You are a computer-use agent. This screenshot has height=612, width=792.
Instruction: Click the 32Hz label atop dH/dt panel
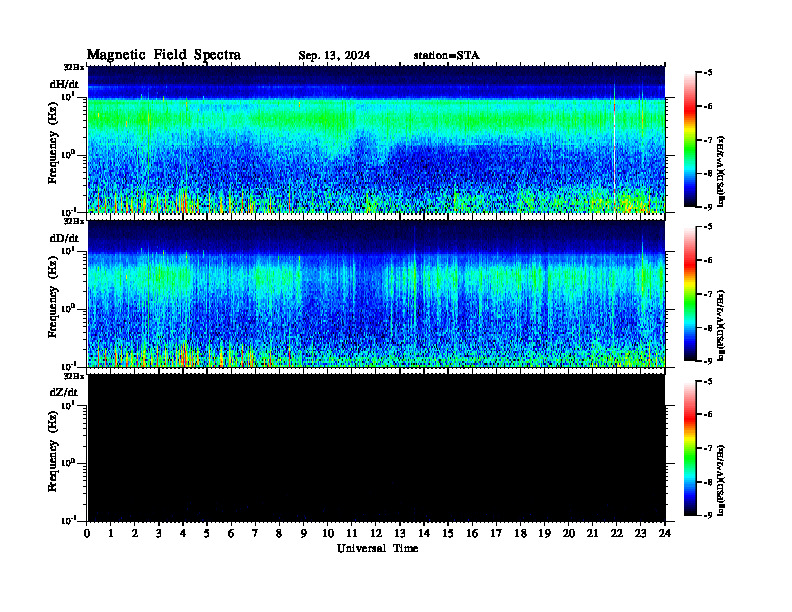click(74, 67)
